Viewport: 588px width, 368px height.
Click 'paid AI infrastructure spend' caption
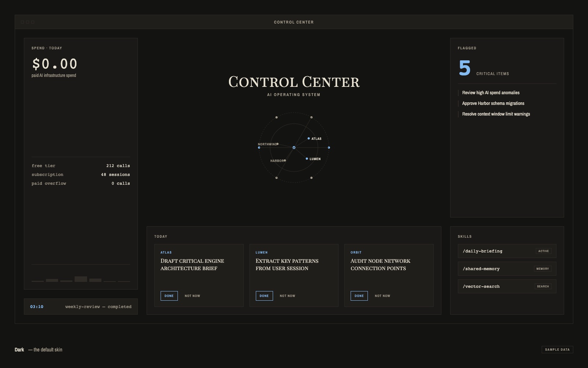click(x=54, y=75)
